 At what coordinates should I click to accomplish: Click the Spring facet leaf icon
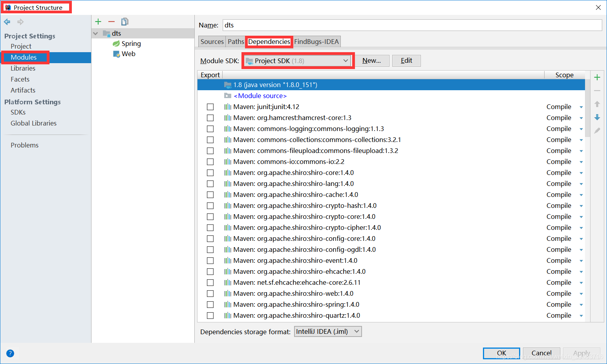click(116, 44)
